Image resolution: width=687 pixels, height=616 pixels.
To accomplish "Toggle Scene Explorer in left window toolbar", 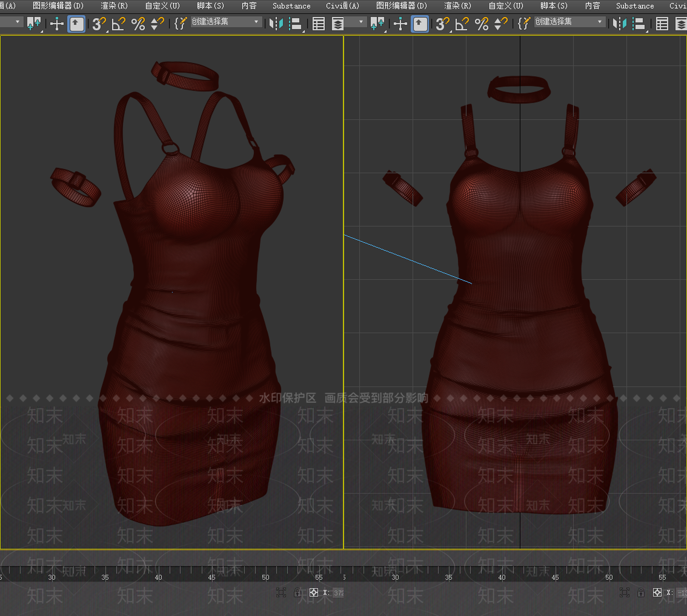I will pos(318,24).
